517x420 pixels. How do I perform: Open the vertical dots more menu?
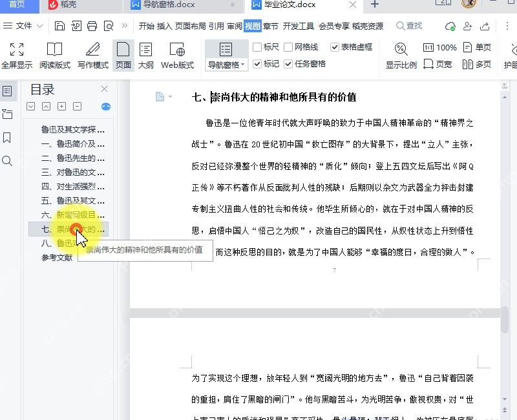[507, 26]
